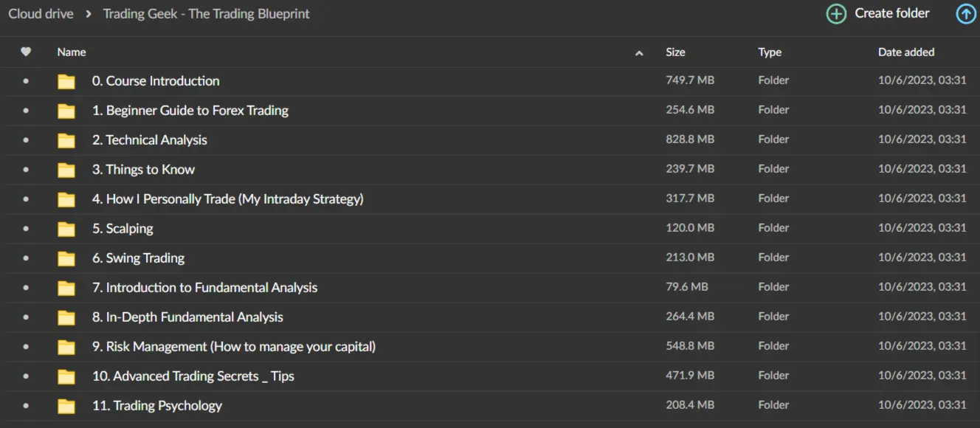The image size is (980, 428).
Task: Click the folder icon for Swing Training
Action: (66, 258)
